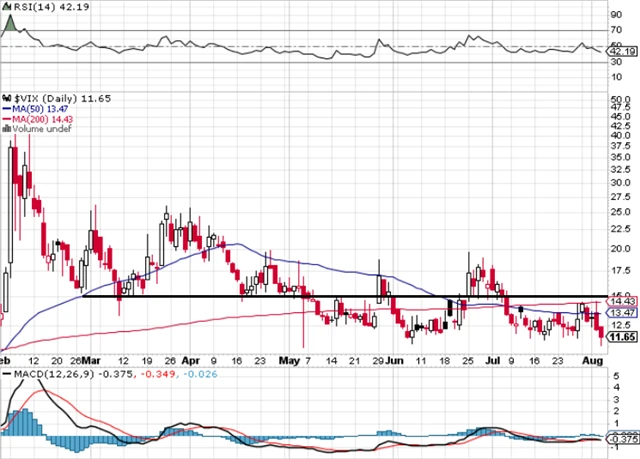This screenshot has width=640, height=459.
Task: Click the RSI(14) mountain icon
Action: 6,7
